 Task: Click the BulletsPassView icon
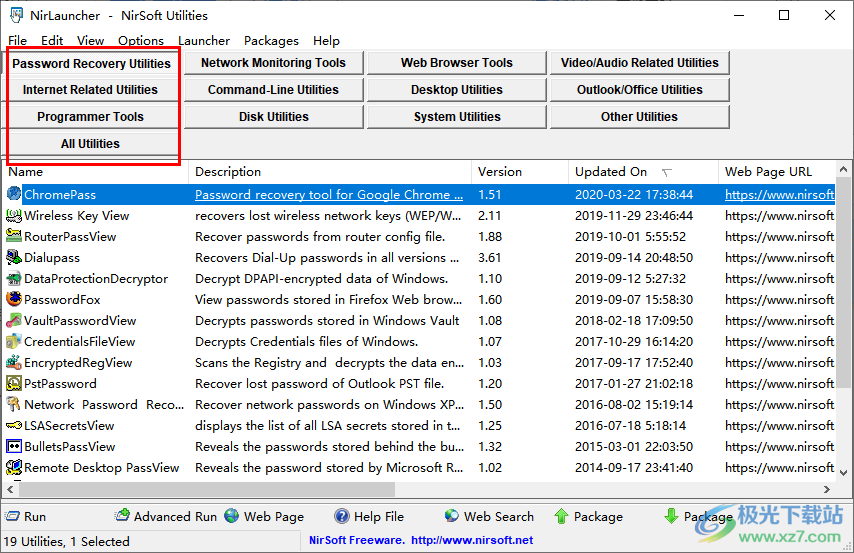pyautogui.click(x=14, y=446)
